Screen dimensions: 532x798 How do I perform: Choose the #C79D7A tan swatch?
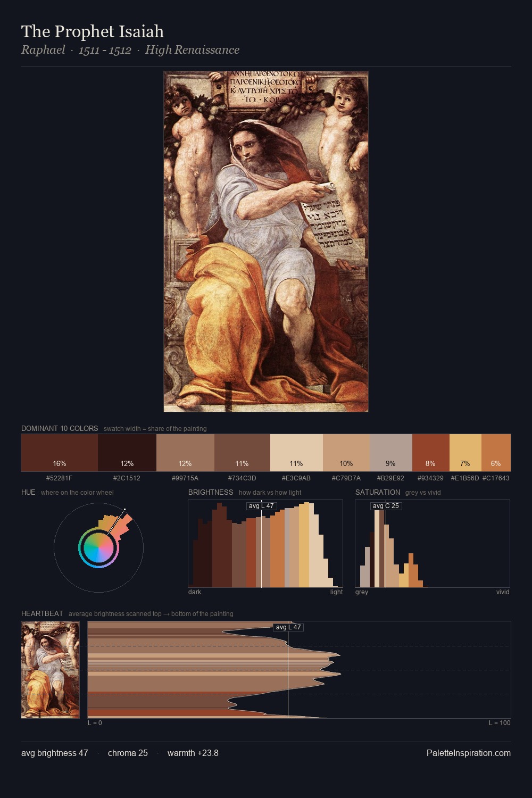click(346, 453)
